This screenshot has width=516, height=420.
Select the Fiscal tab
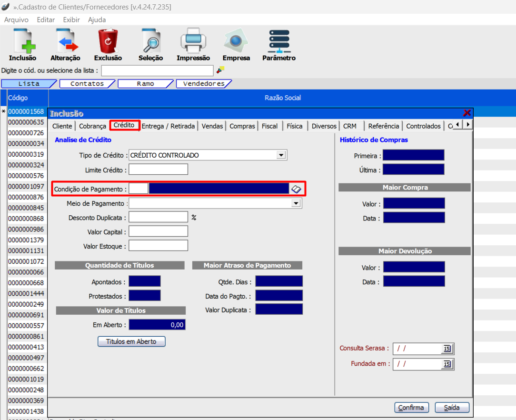(x=269, y=126)
